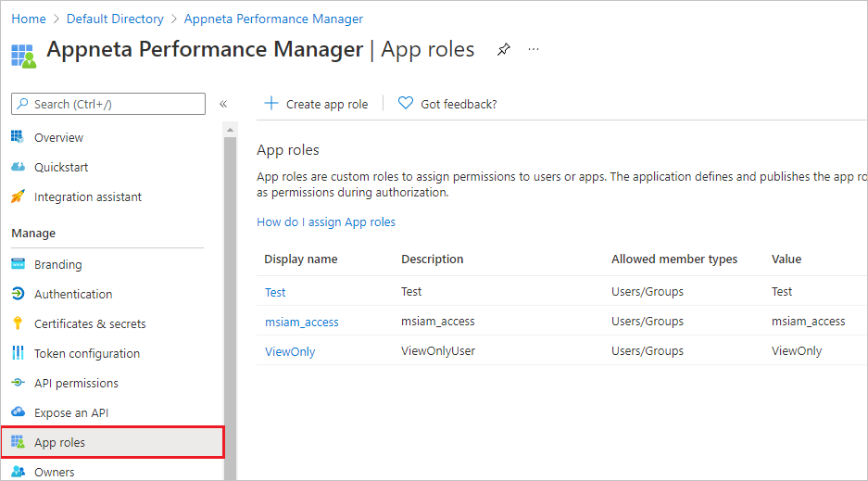The height and width of the screenshot is (481, 868).
Task: Select App roles in the sidebar
Action: [59, 442]
